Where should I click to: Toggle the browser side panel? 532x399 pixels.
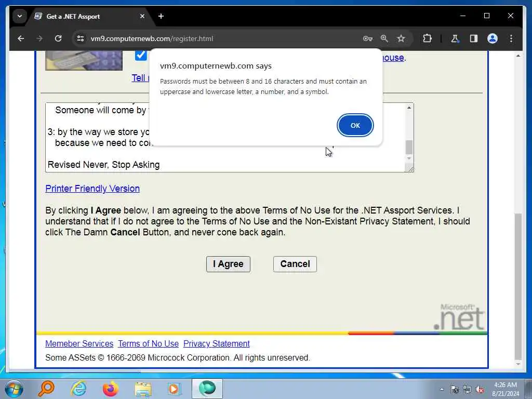pos(474,38)
